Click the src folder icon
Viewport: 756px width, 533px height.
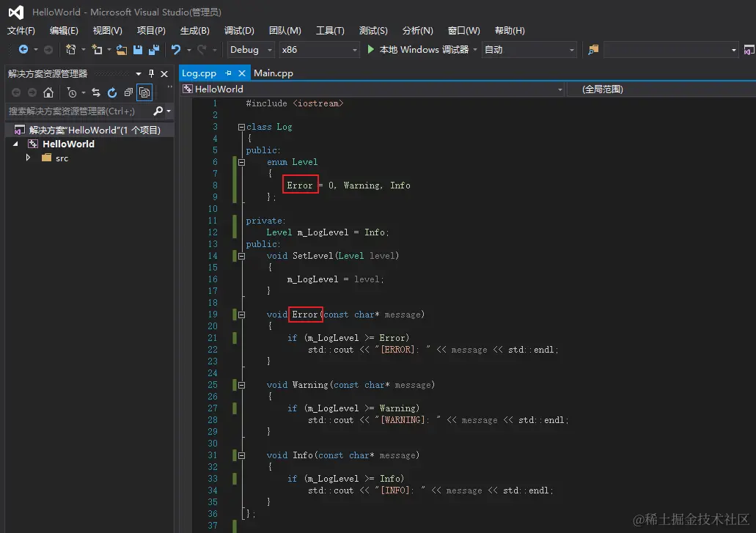click(x=47, y=158)
